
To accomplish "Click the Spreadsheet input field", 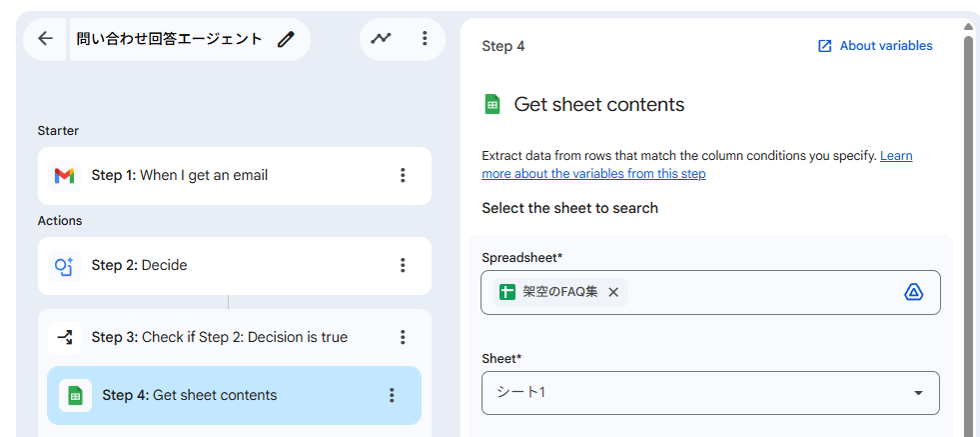I will click(x=759, y=292).
